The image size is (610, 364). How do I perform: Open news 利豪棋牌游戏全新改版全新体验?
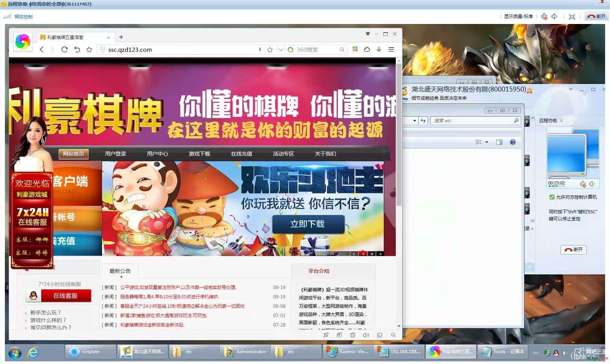(152, 325)
